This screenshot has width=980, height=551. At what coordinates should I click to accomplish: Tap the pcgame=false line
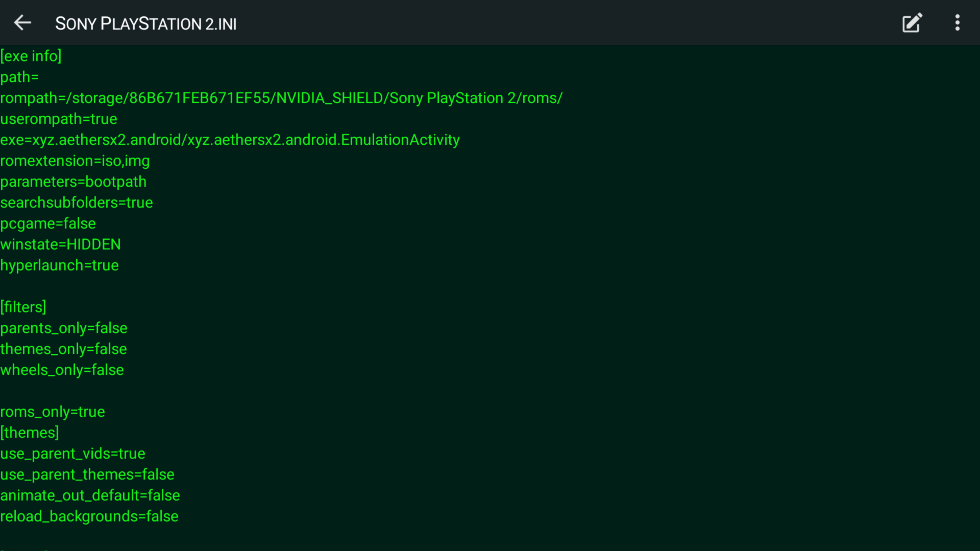point(48,223)
